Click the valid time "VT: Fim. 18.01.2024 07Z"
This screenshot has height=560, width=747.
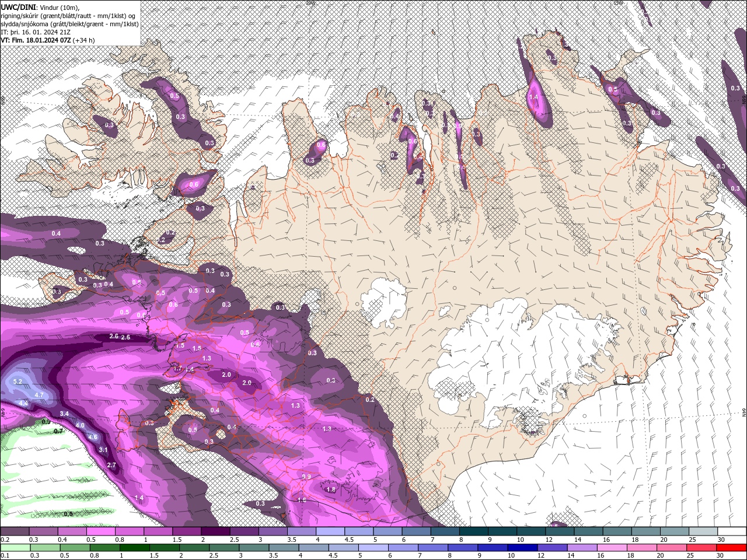[36, 40]
